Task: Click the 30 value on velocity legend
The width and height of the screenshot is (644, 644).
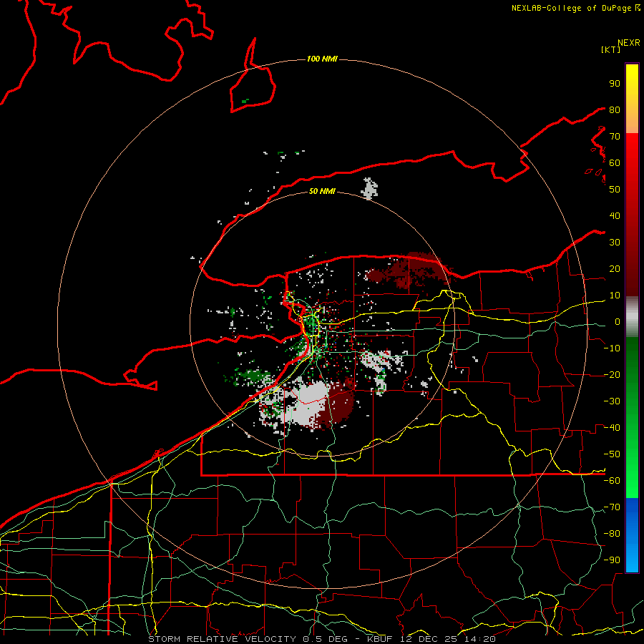Action: 615,243
